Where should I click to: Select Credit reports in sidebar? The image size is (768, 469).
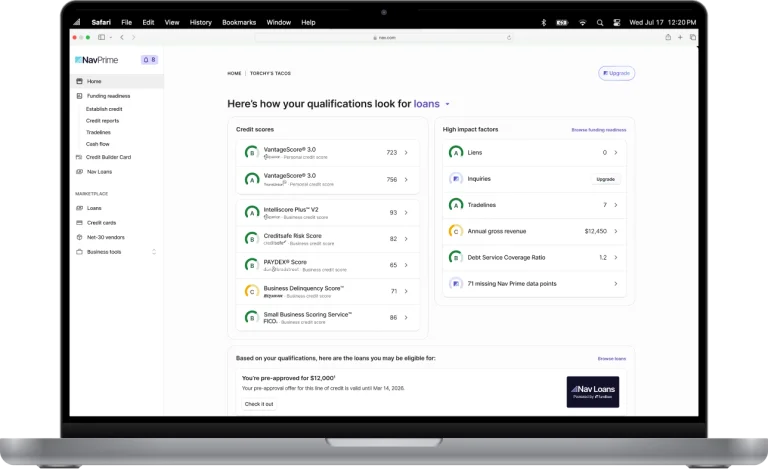click(x=102, y=121)
